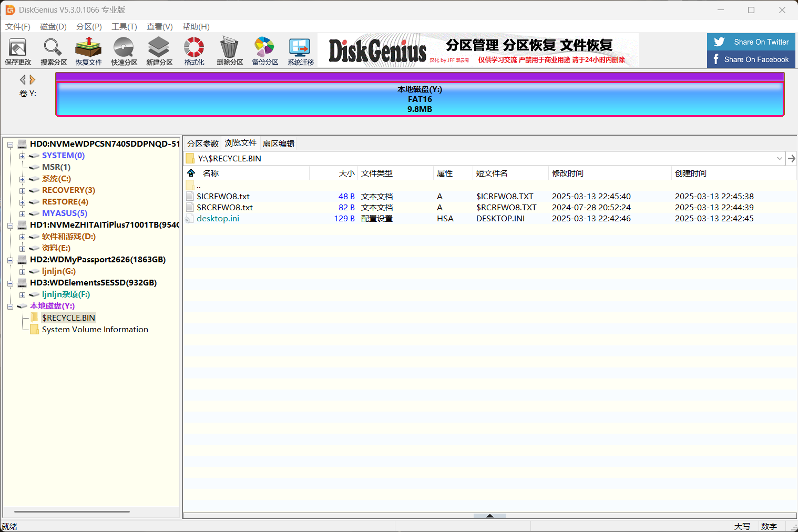Click the 2024-07-28 20:52:24 modified time
Viewport: 798px width, 532px height.
point(591,207)
